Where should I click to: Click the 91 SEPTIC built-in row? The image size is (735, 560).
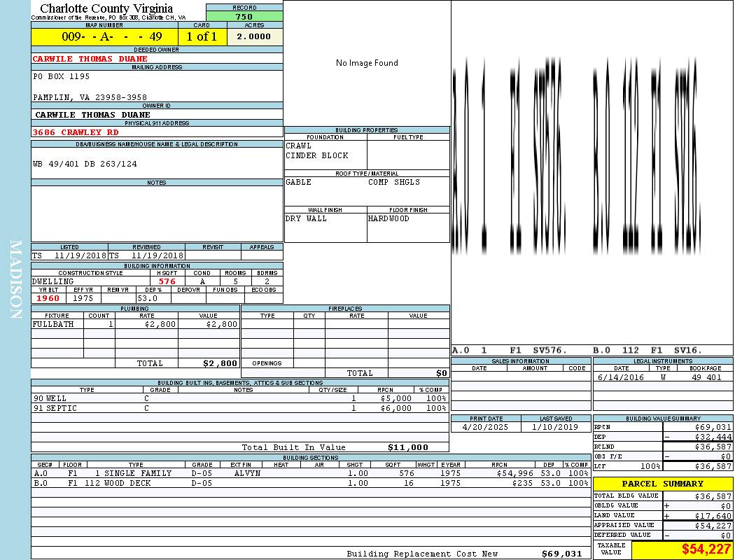click(240, 408)
